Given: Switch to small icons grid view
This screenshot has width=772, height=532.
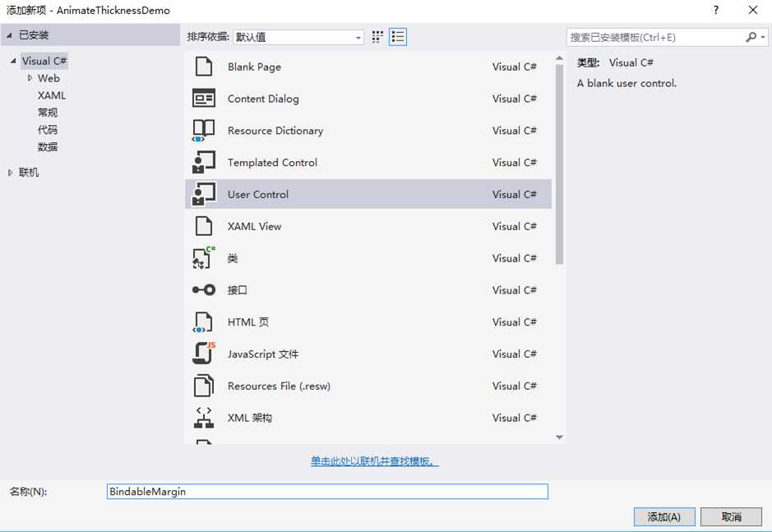Looking at the screenshot, I should tap(377, 37).
